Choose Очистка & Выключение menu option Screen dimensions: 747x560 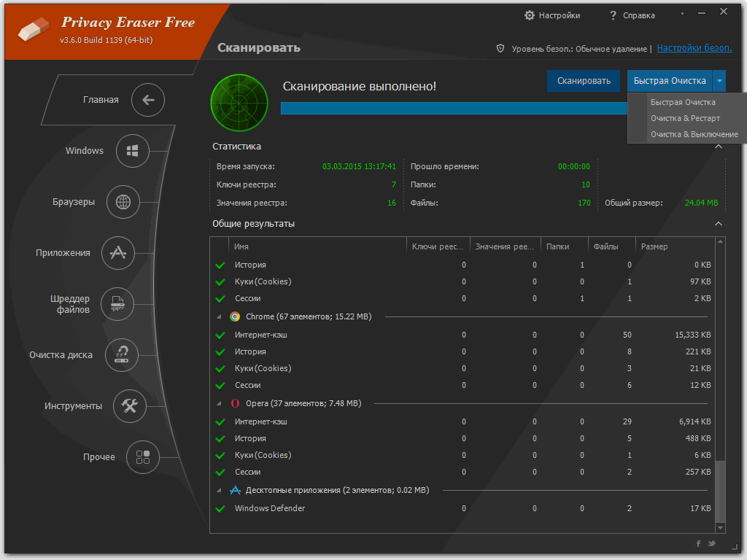pos(694,134)
